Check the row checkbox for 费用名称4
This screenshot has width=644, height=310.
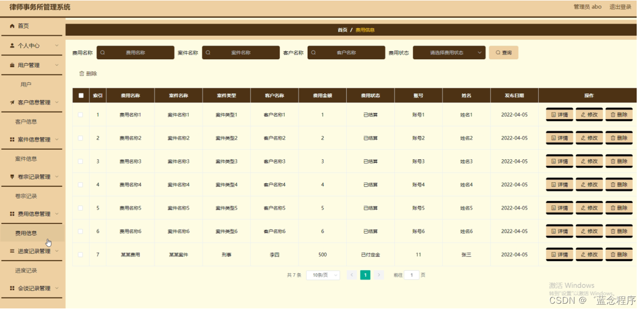(81, 185)
